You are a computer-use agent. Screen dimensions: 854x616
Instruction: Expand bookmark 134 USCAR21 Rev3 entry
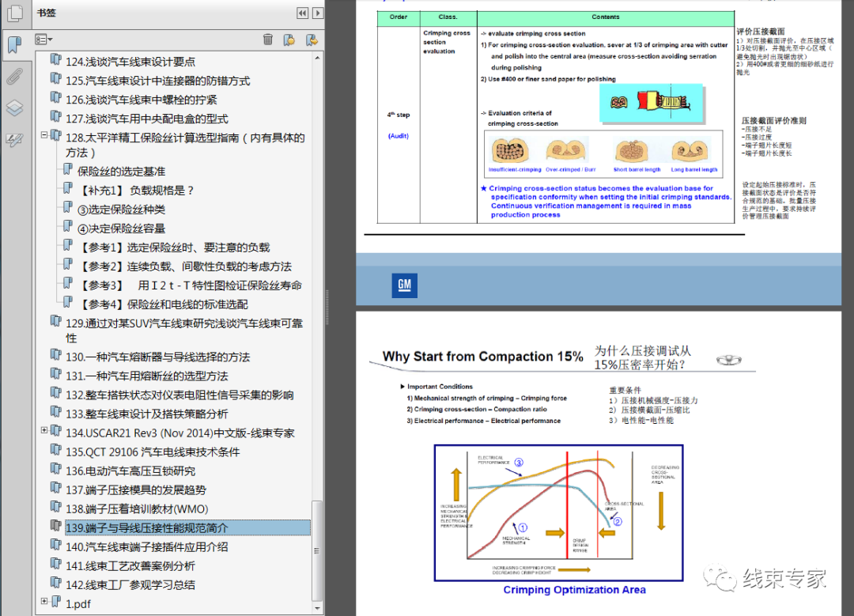coord(43,431)
